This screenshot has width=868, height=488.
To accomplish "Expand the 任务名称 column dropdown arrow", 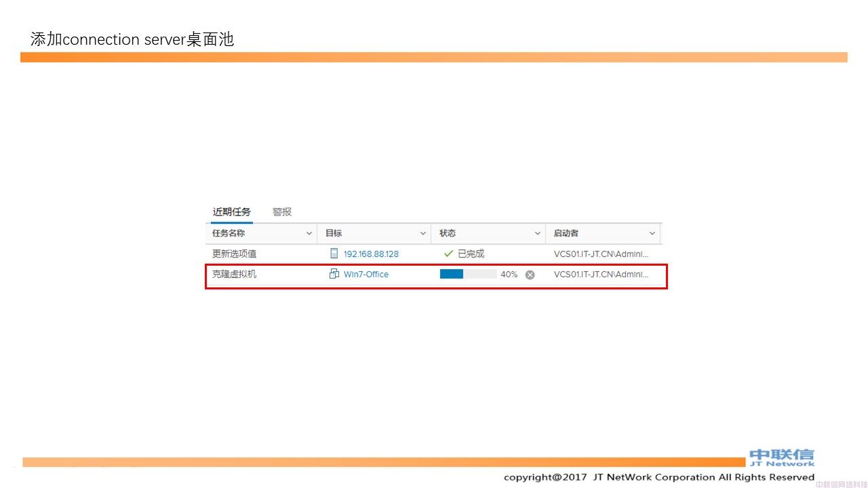I will click(309, 233).
